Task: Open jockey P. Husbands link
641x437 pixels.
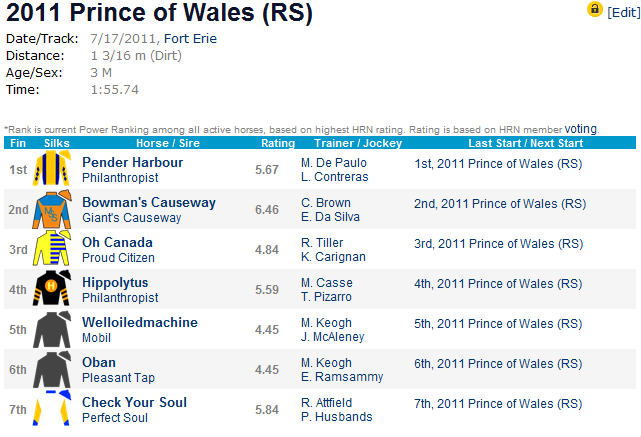Action: coord(337,417)
